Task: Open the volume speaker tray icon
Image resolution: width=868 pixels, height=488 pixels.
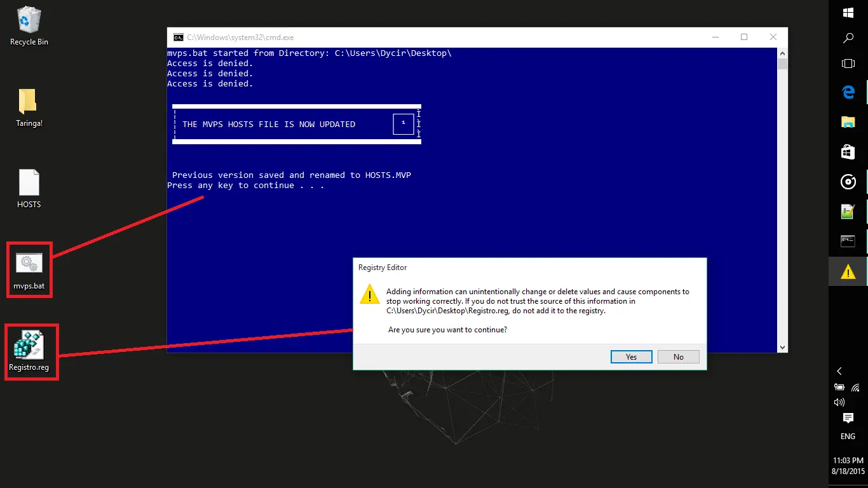Action: (839, 402)
